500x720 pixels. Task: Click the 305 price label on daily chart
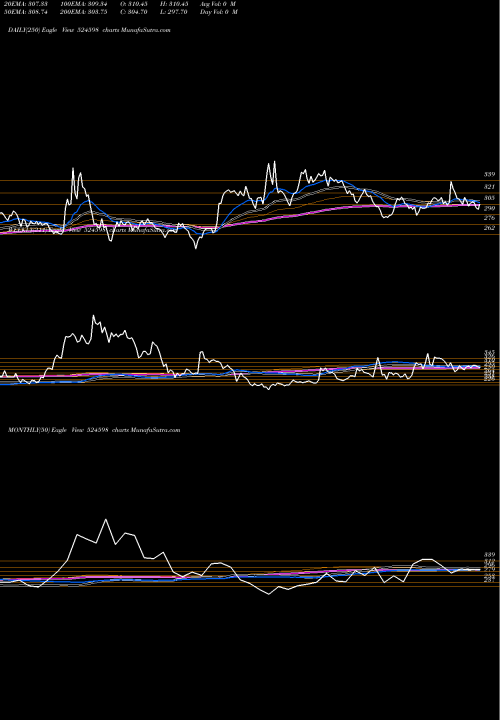pos(489,198)
